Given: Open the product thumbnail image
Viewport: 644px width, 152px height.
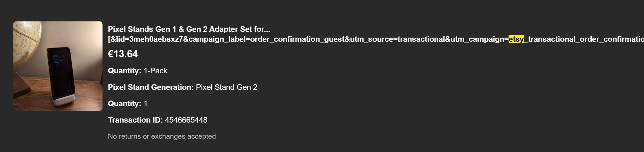Looking at the screenshot, I should 58,66.
